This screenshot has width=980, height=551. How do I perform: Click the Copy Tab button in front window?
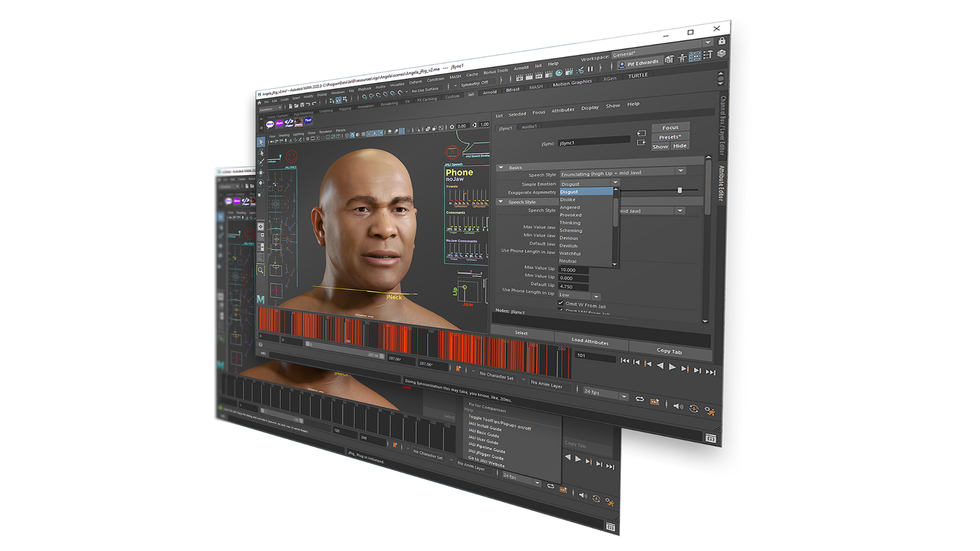click(669, 350)
